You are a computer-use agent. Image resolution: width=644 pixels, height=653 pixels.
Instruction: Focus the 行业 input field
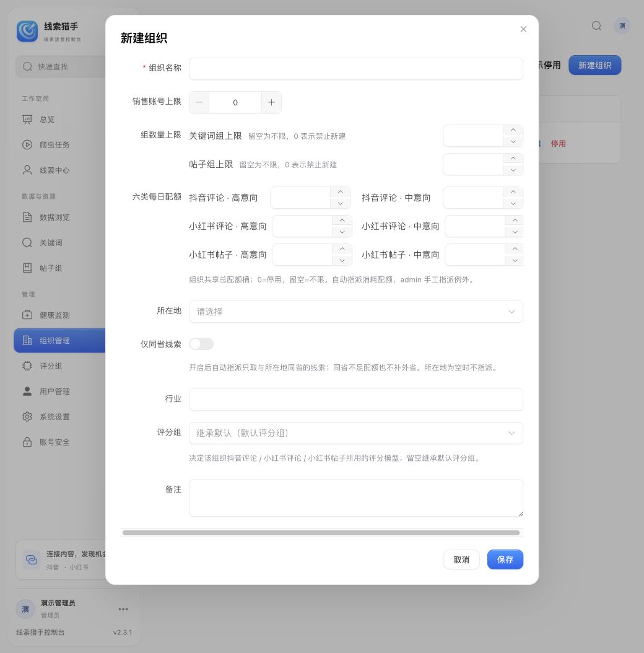click(x=356, y=400)
